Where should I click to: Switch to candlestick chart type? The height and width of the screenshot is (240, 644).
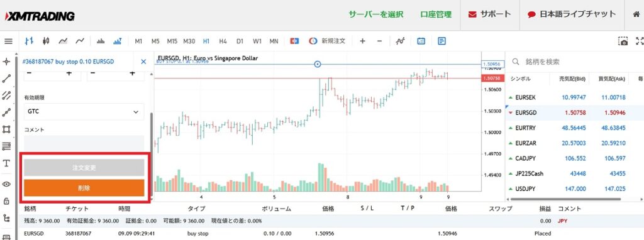[46, 41]
